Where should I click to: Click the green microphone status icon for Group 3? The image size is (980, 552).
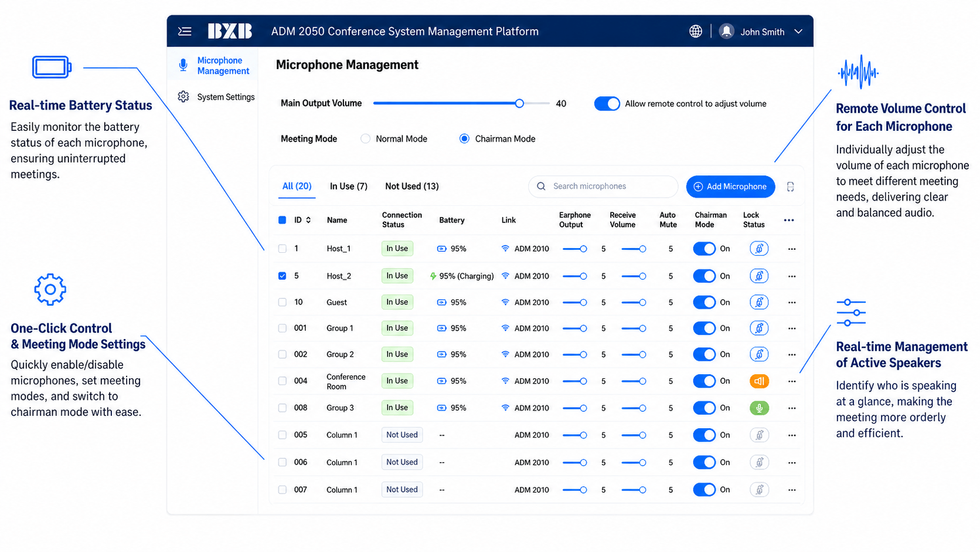(x=759, y=408)
